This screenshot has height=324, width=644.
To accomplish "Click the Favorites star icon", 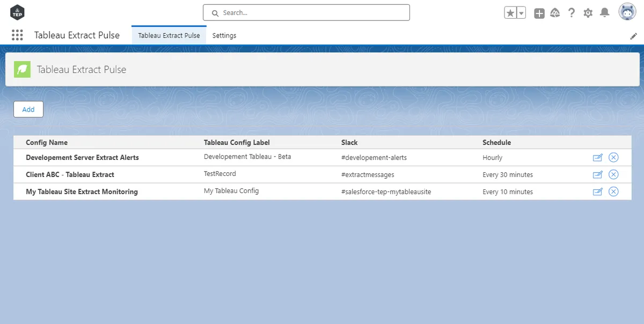I will click(510, 13).
